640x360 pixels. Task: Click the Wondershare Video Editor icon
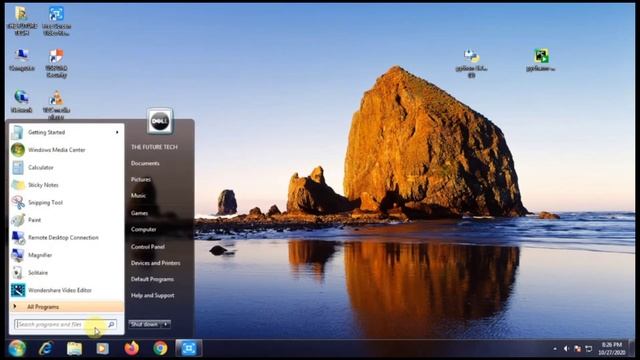[x=18, y=290]
